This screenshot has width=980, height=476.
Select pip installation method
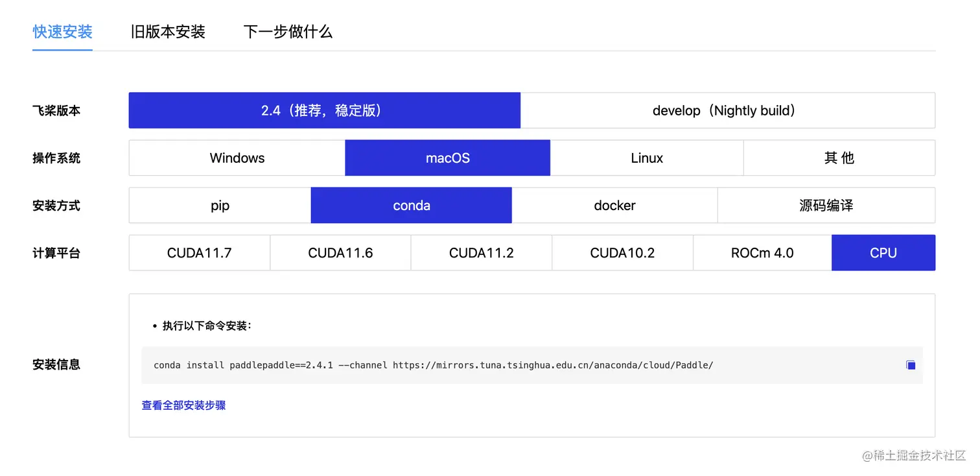(x=220, y=206)
